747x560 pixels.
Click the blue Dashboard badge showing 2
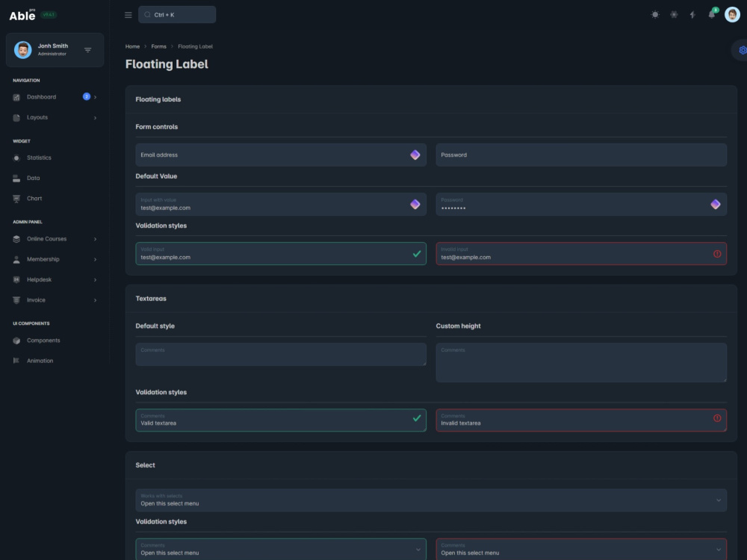(x=86, y=96)
